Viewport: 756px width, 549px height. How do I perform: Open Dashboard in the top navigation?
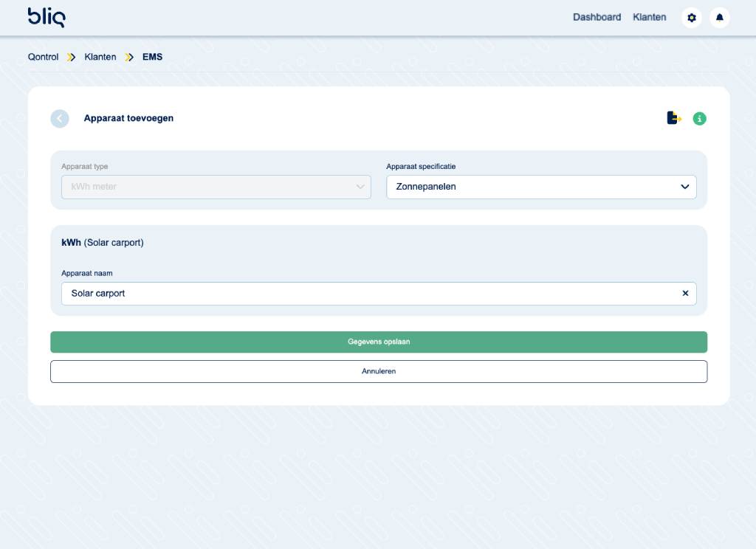(597, 17)
